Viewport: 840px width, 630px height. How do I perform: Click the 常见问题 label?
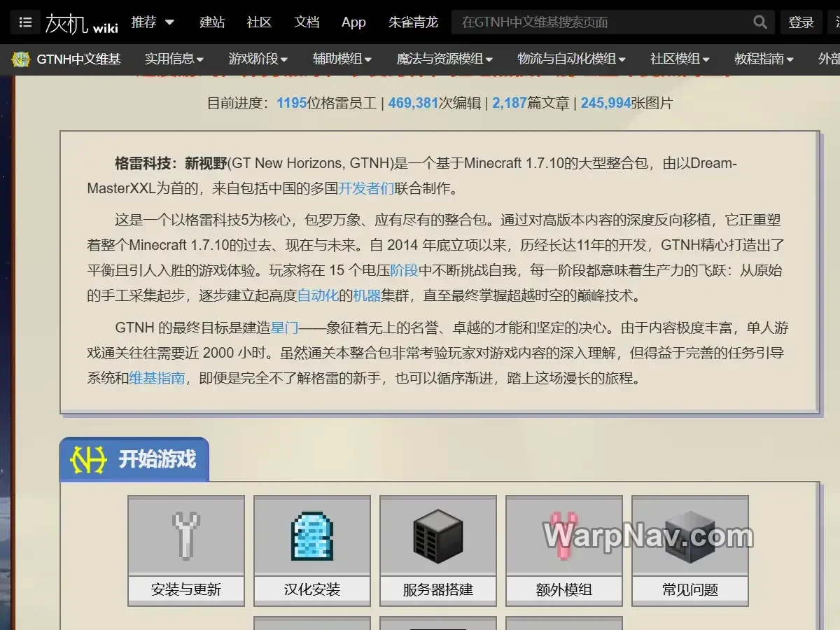tap(690, 589)
